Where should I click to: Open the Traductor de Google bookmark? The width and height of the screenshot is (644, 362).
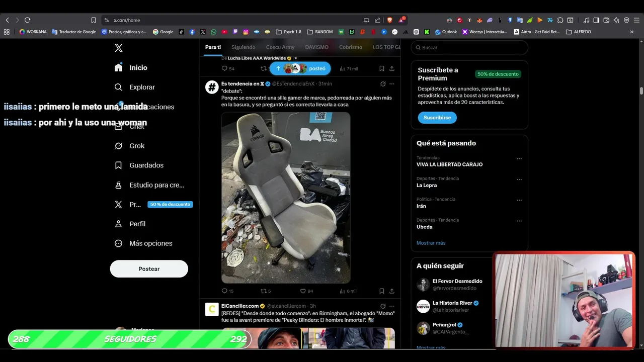tap(74, 32)
